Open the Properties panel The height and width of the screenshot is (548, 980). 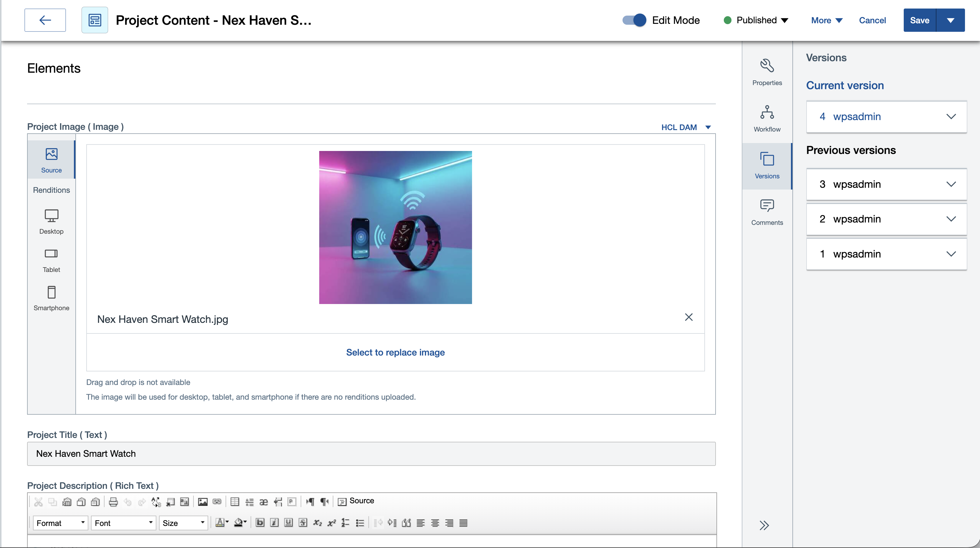point(767,72)
